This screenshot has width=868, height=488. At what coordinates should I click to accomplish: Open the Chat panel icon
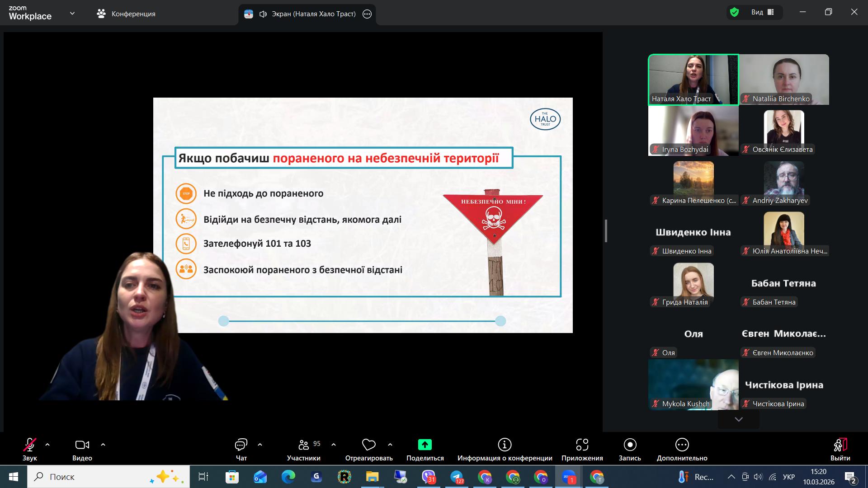tap(241, 445)
